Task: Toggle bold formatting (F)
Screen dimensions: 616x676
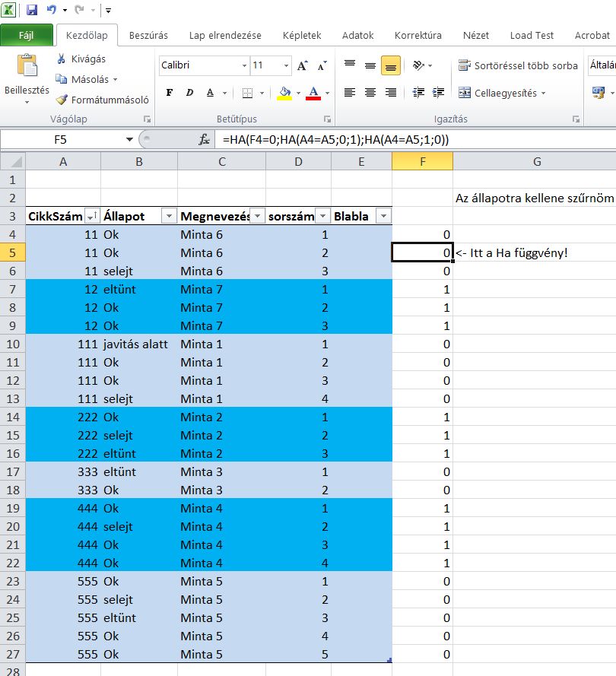Action: coord(170,93)
